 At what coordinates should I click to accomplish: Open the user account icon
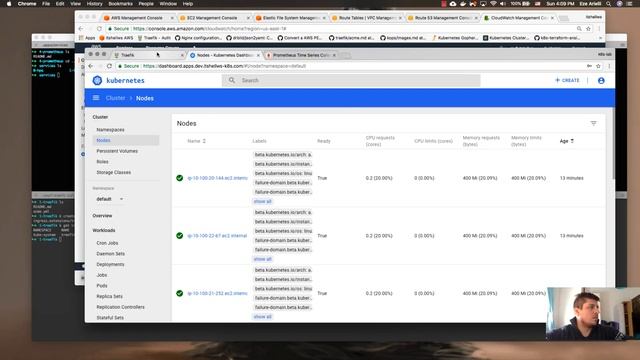(601, 81)
